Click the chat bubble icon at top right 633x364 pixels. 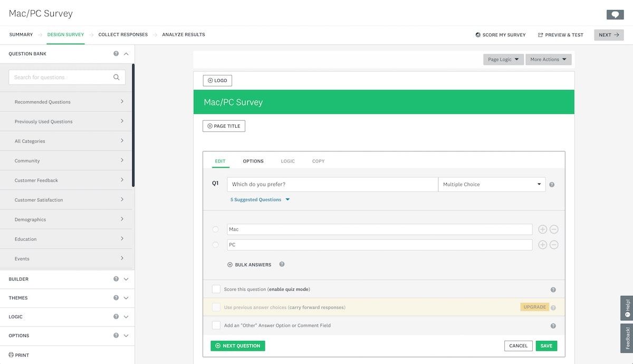coord(615,15)
